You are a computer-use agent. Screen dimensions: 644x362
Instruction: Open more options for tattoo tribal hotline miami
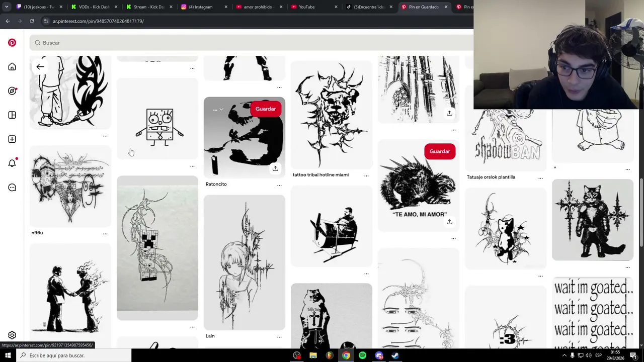(366, 175)
